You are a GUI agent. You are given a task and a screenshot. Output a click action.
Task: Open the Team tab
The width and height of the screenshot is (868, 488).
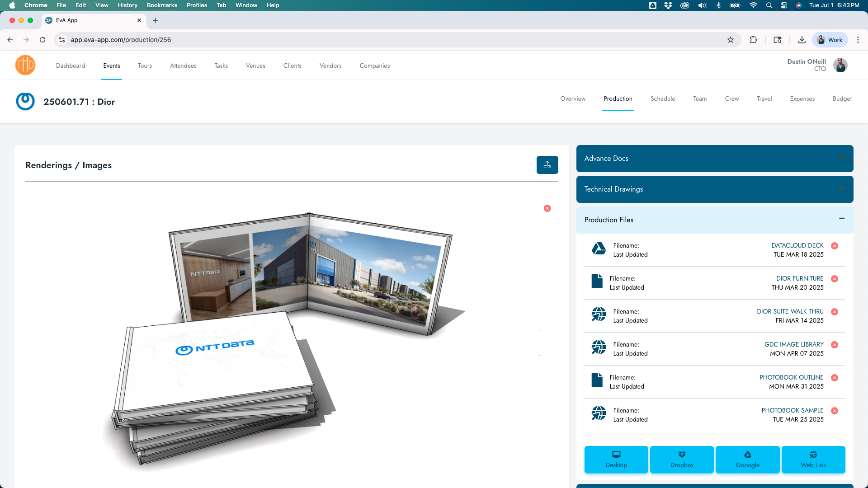click(x=699, y=99)
